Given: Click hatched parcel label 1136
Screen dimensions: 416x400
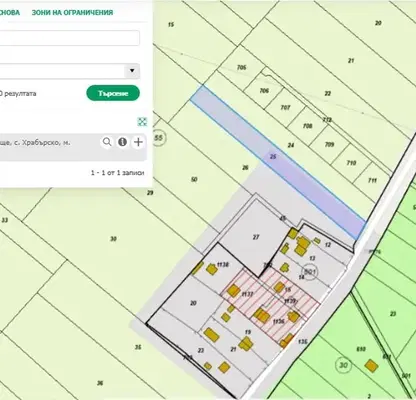Looking at the screenshot, I should coord(278,322).
